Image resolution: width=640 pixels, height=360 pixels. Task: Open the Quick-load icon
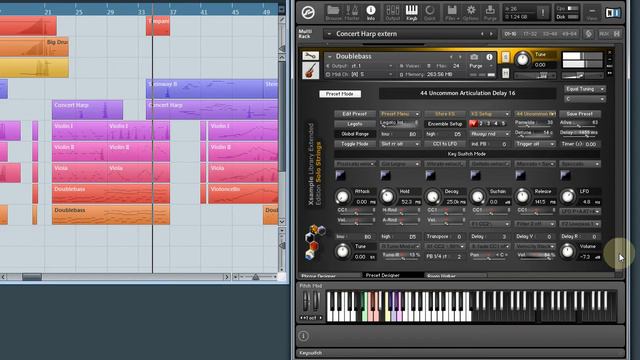pyautogui.click(x=429, y=13)
